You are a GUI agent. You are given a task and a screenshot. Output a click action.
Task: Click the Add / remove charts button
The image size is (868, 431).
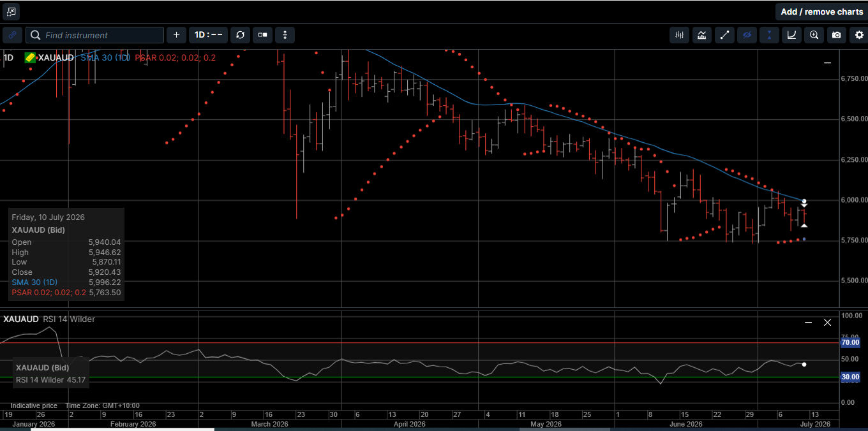tap(821, 11)
